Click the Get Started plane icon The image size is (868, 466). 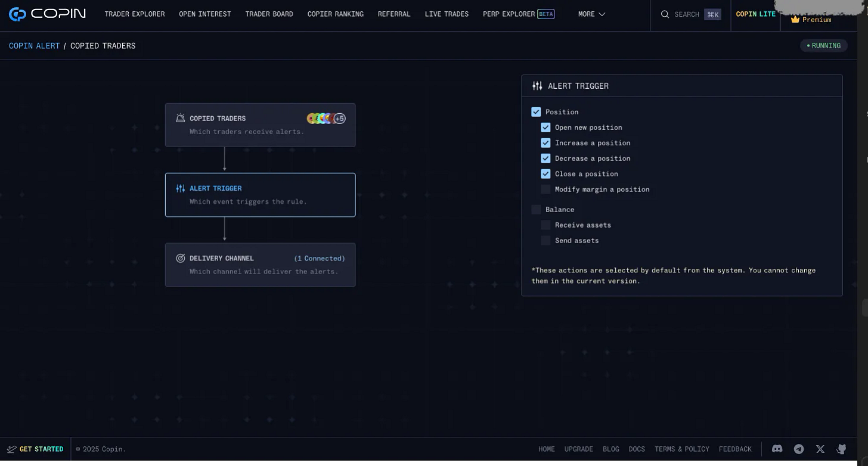[12, 449]
